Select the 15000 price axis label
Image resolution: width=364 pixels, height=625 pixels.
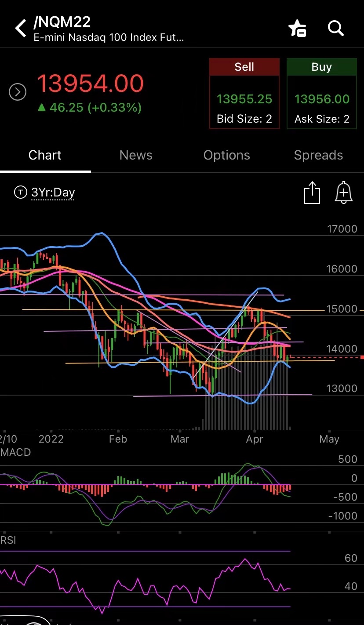coord(342,309)
